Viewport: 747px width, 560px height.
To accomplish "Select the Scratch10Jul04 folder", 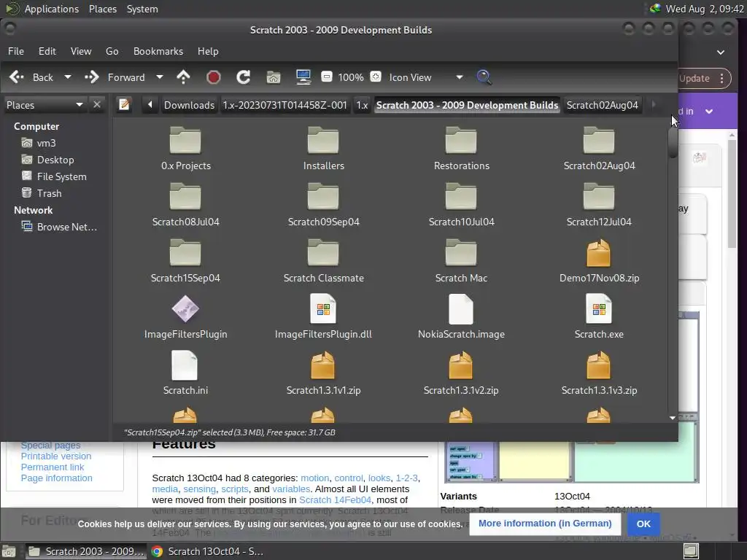I will [461, 205].
